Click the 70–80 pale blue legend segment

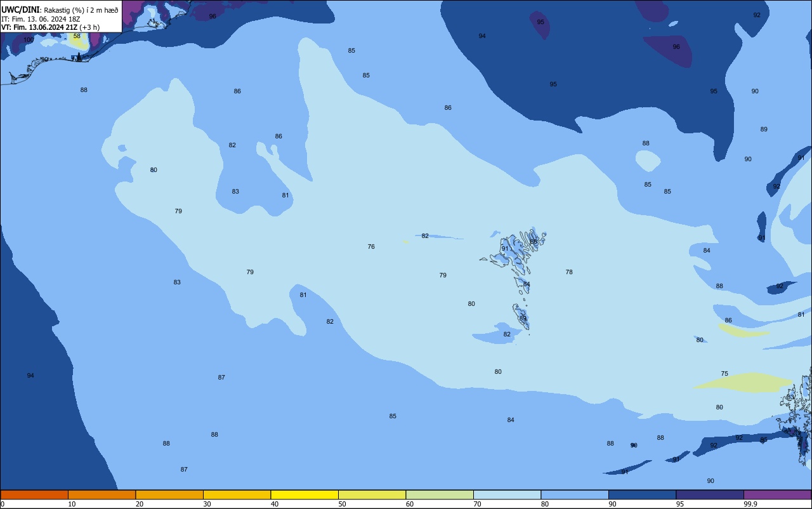coord(507,494)
